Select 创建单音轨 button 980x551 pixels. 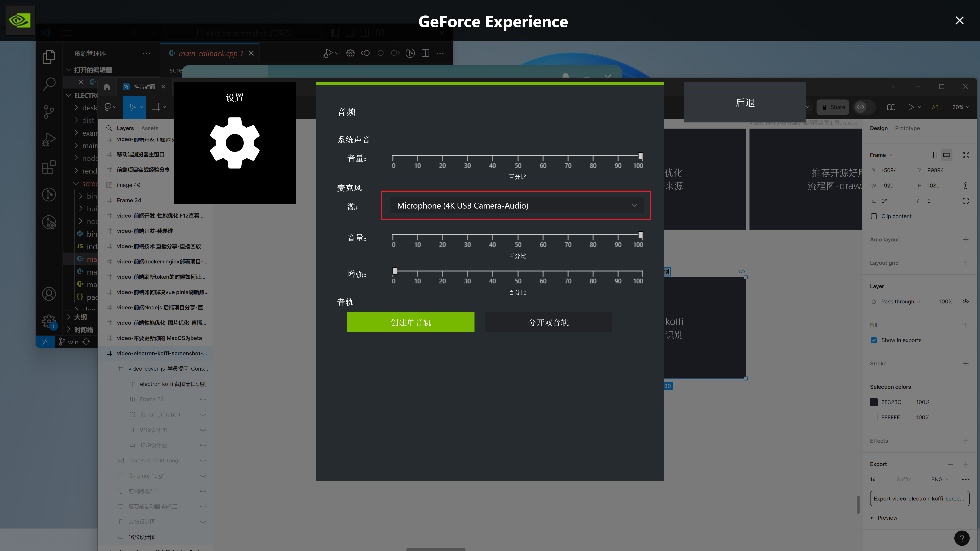click(x=411, y=322)
